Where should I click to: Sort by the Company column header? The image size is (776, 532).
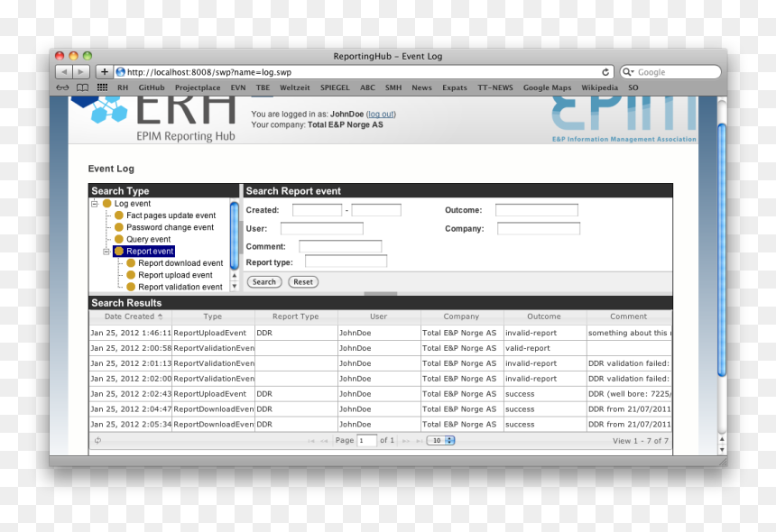[461, 316]
